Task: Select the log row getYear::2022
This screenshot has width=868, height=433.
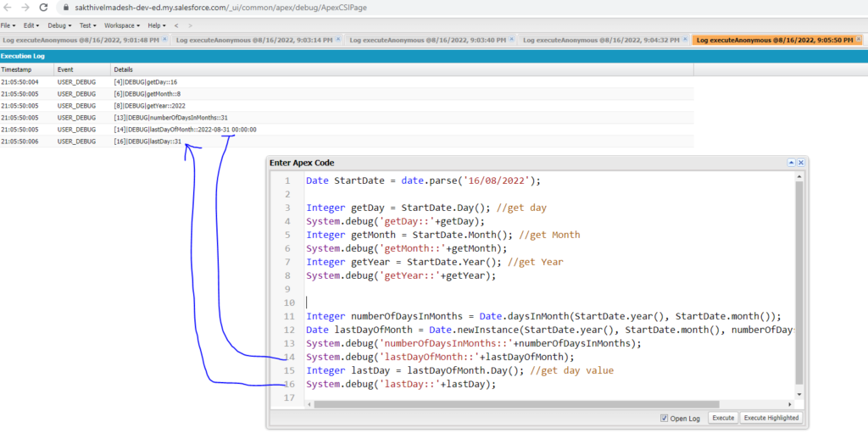Action: pyautogui.click(x=347, y=105)
